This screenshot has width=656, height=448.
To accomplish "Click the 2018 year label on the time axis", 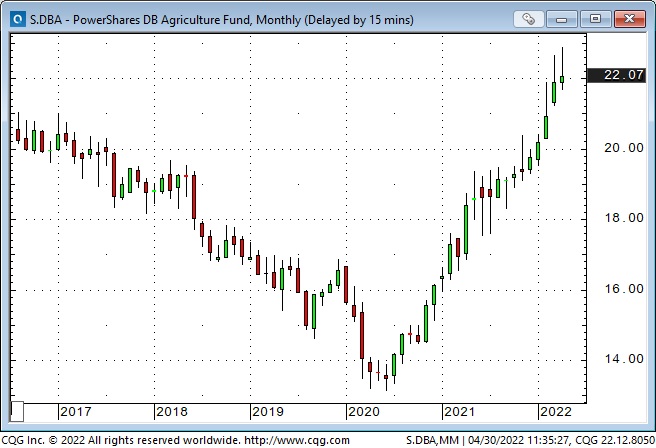I will [172, 412].
